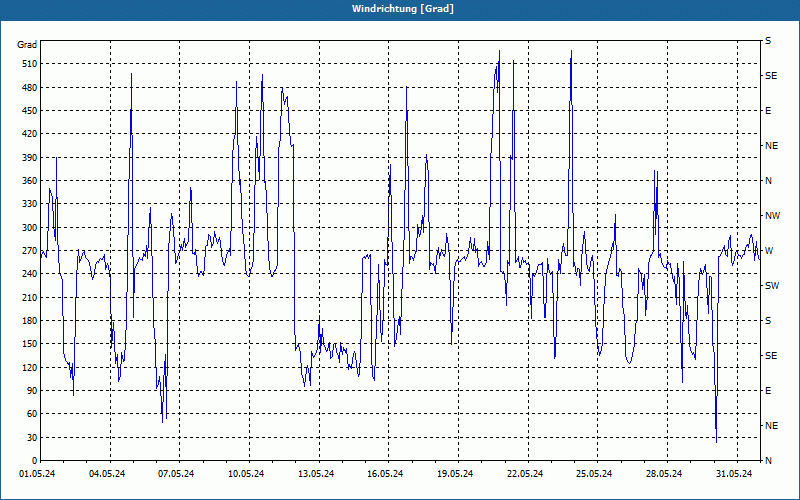Click the SW compass label
This screenshot has width=800, height=500.
click(x=772, y=286)
